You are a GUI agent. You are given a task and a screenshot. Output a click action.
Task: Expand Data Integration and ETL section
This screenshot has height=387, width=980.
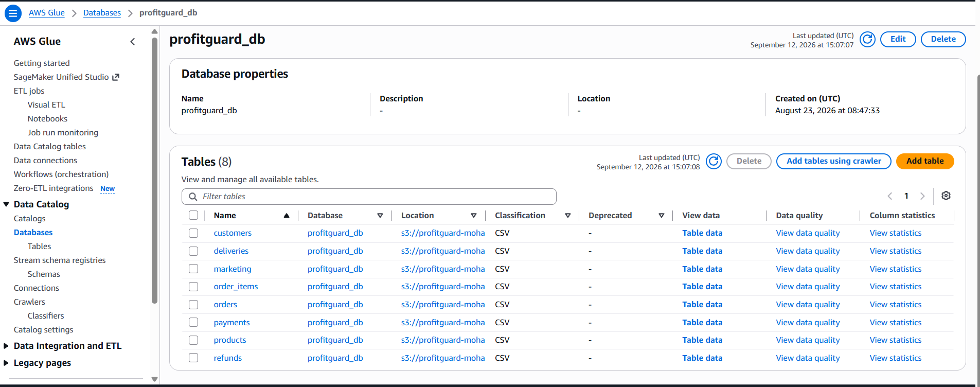(6, 346)
